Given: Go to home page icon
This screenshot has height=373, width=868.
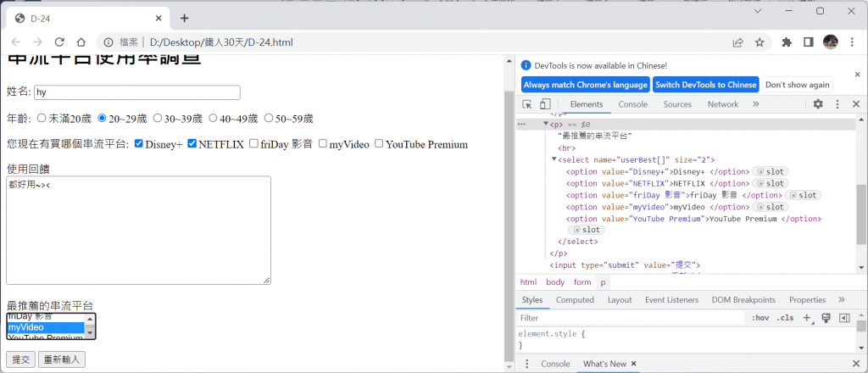Looking at the screenshot, I should pos(81,42).
